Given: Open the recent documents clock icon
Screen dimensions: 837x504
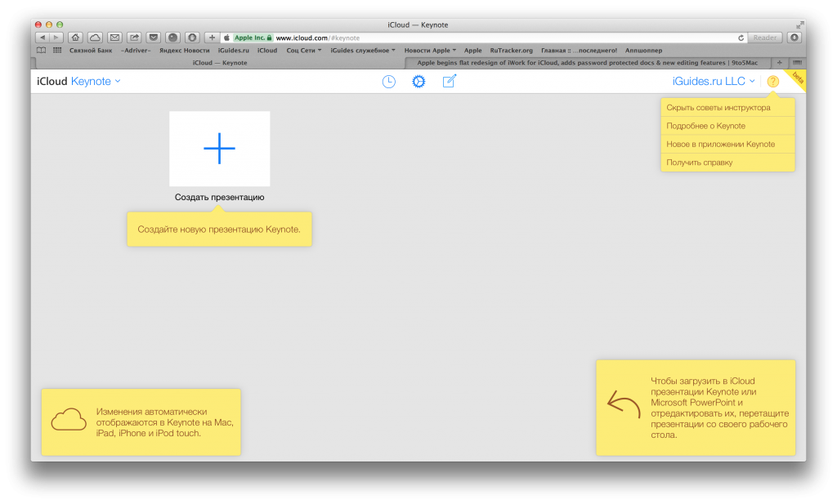Looking at the screenshot, I should [388, 82].
